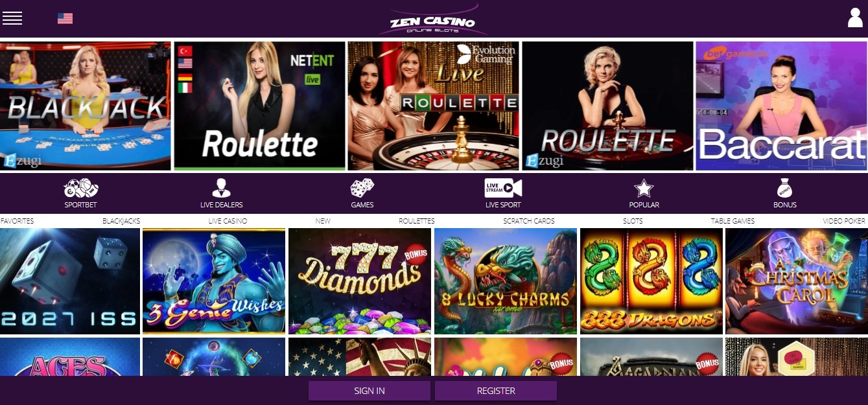Image resolution: width=868 pixels, height=405 pixels.
Task: Launch the 777 Diamonds slot thumbnail
Action: (x=360, y=281)
